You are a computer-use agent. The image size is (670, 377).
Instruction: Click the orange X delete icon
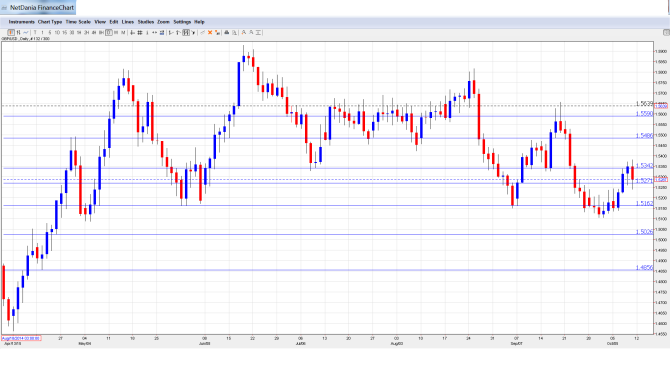210,32
